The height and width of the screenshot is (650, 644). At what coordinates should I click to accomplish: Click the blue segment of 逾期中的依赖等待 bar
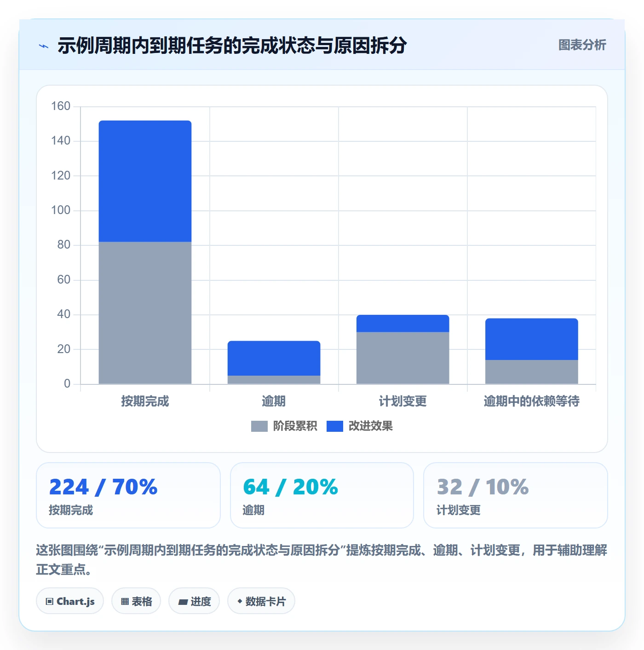point(531,339)
